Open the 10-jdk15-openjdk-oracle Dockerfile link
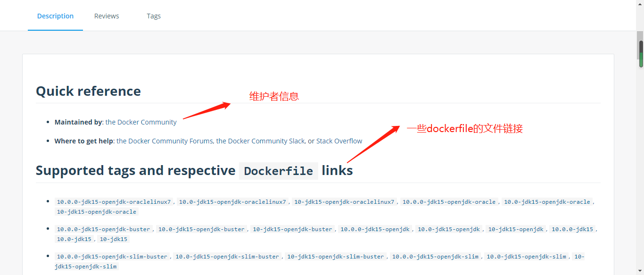Viewport: 644px width, 275px height. click(x=96, y=211)
